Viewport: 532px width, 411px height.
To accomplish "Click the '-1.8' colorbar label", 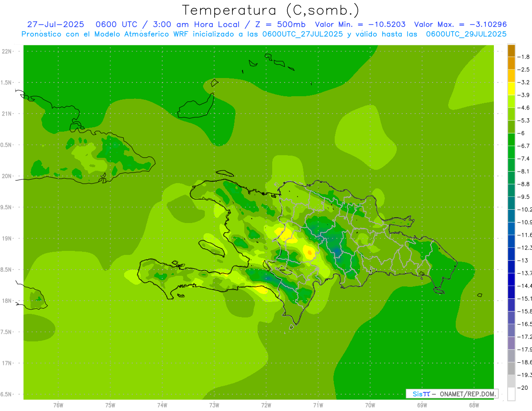I will click(x=524, y=57).
